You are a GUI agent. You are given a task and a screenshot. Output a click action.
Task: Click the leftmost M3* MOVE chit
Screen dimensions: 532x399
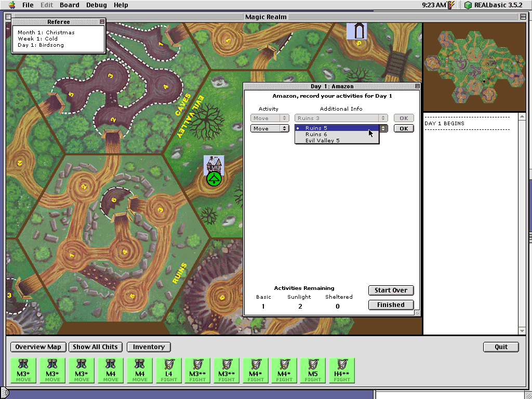(x=23, y=370)
